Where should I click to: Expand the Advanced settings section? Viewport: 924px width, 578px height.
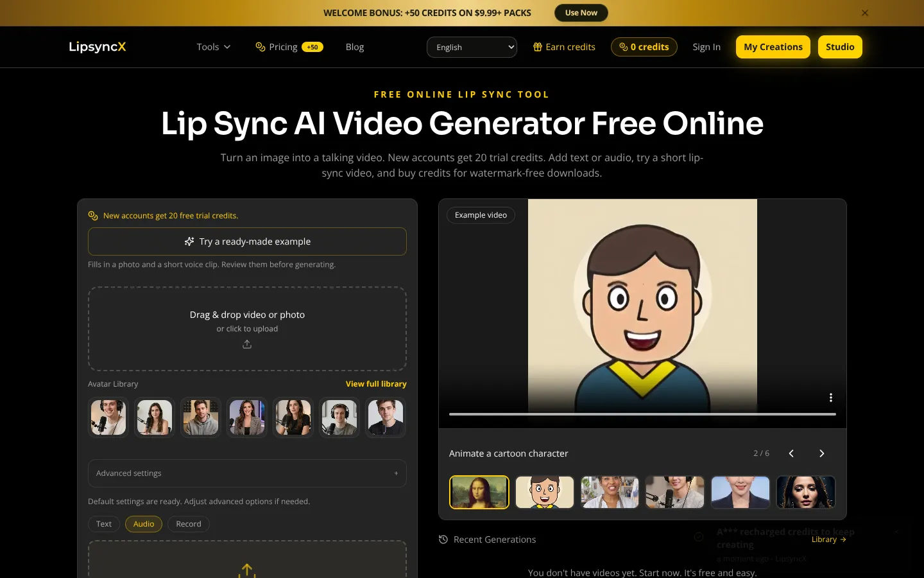tap(247, 473)
